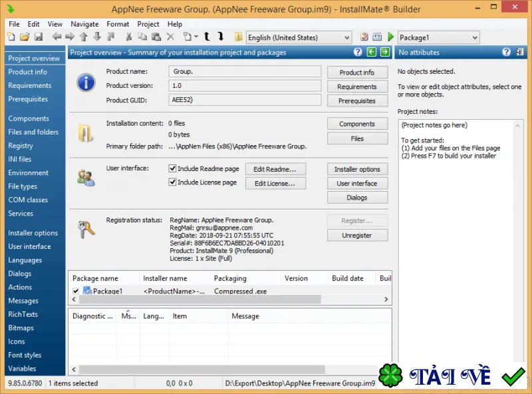This screenshot has height=394, width=532.
Task: Click the Cut scissors toolbar icon
Action: tap(128, 37)
